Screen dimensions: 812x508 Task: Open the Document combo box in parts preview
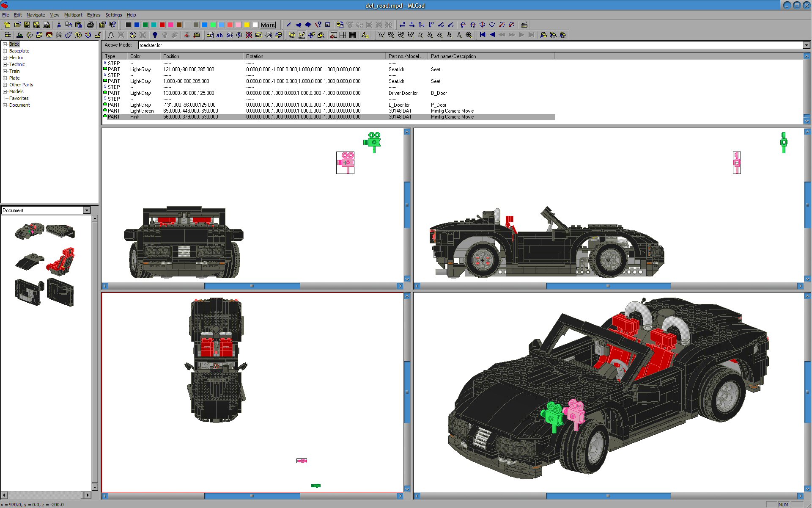87,210
